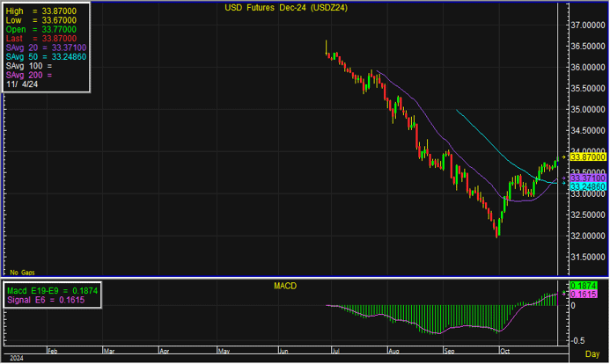The image size is (610, 364).
Task: Click the No Gaps label
Action: (21, 273)
